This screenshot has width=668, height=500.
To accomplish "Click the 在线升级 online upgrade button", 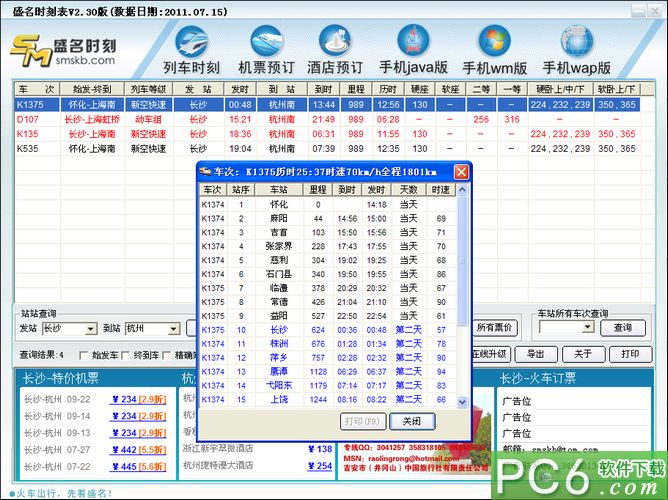I will click(490, 354).
